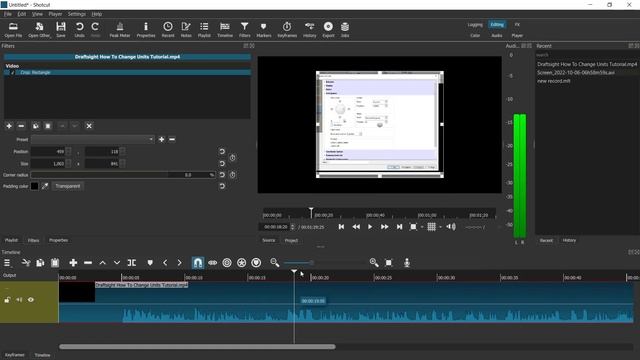Open Filters from main toolbar

[244, 30]
